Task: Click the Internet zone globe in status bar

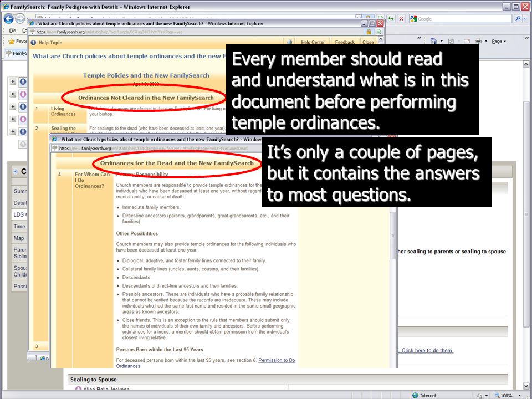Action: [x=415, y=395]
